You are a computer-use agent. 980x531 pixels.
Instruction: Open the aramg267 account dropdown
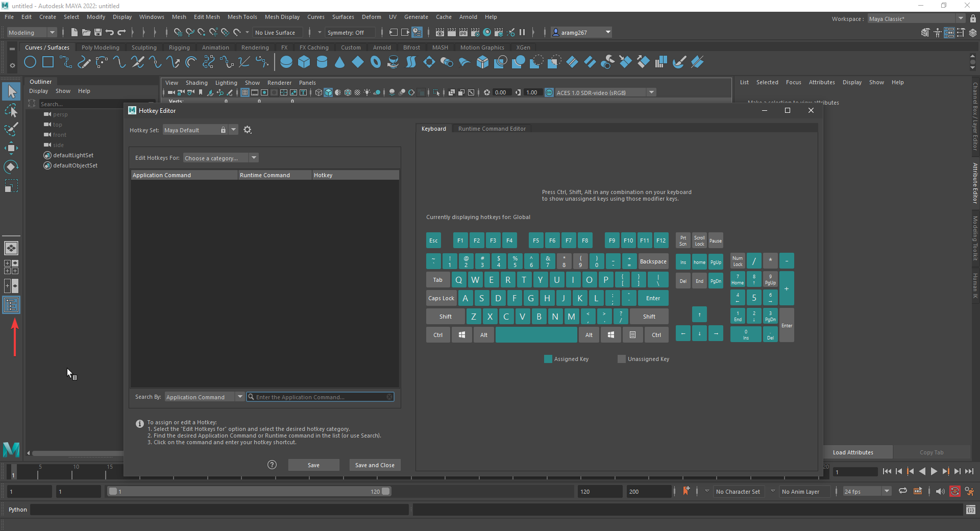(581, 33)
